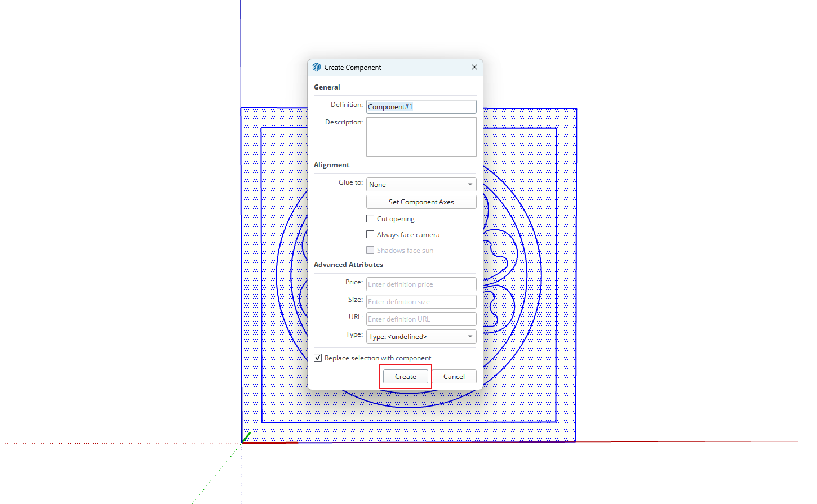Uncheck Replace selection with component
The image size is (817, 504).
[x=318, y=358]
